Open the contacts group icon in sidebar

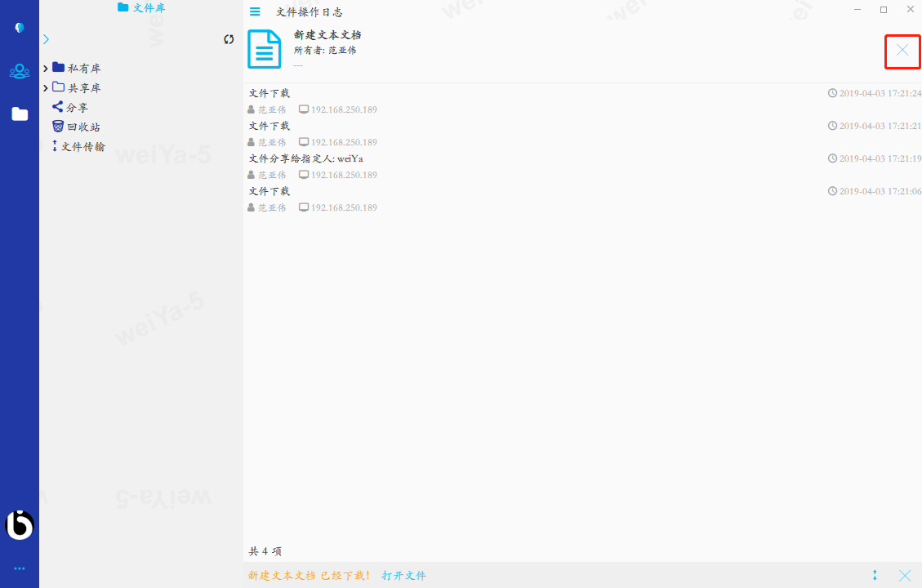(20, 71)
